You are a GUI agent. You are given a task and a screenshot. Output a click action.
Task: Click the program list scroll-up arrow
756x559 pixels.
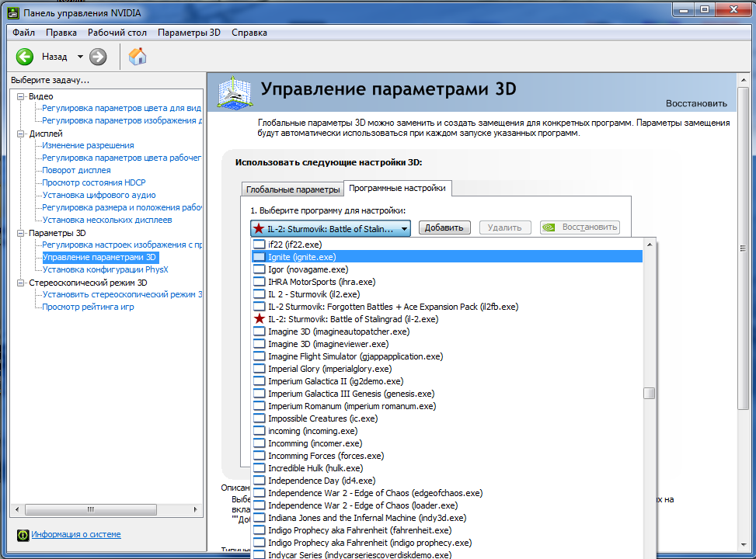click(x=650, y=245)
